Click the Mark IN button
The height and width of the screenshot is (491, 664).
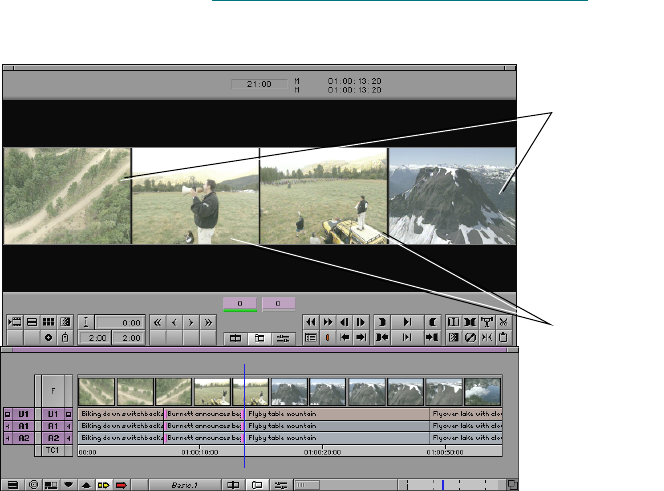pyautogui.click(x=382, y=322)
